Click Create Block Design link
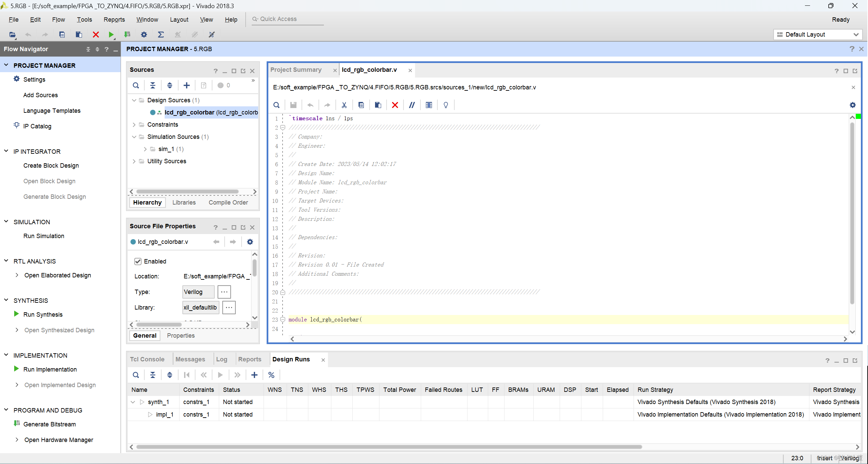Viewport: 868px width, 464px height. [51, 166]
